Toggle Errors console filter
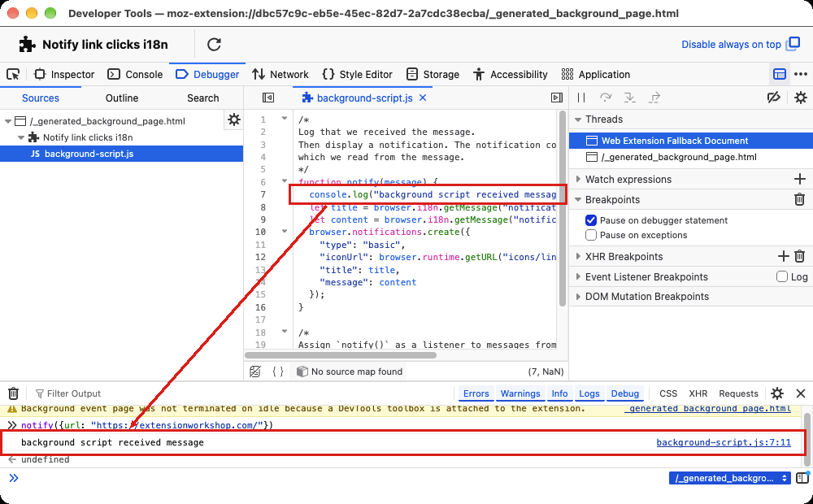The height and width of the screenshot is (504, 813). pos(476,393)
